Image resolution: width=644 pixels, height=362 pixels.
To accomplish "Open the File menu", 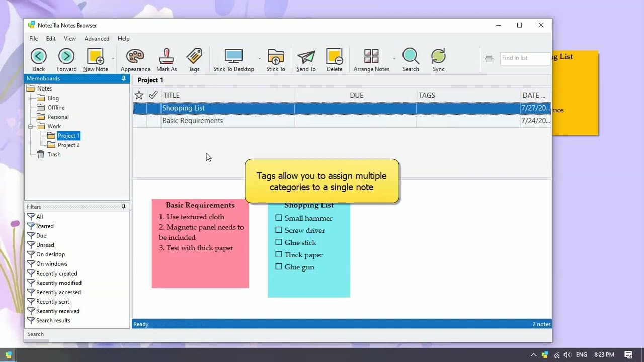I will 33,39.
